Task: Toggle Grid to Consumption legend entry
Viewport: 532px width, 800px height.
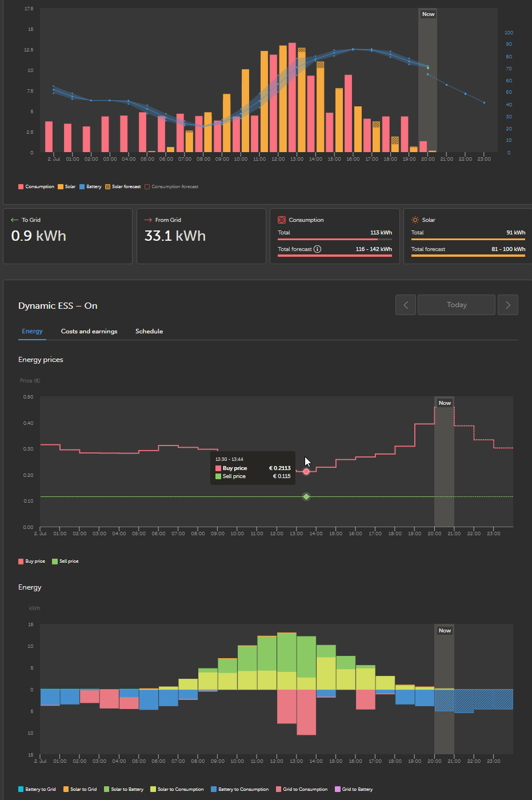Action: 302,789
